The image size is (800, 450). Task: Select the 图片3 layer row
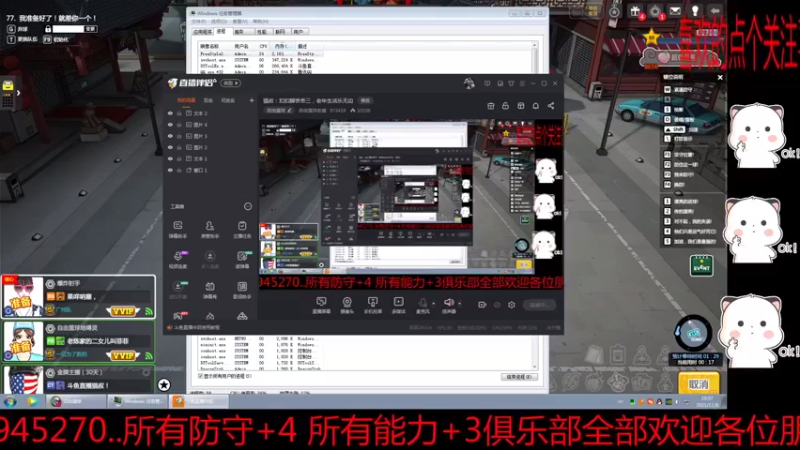[210, 136]
